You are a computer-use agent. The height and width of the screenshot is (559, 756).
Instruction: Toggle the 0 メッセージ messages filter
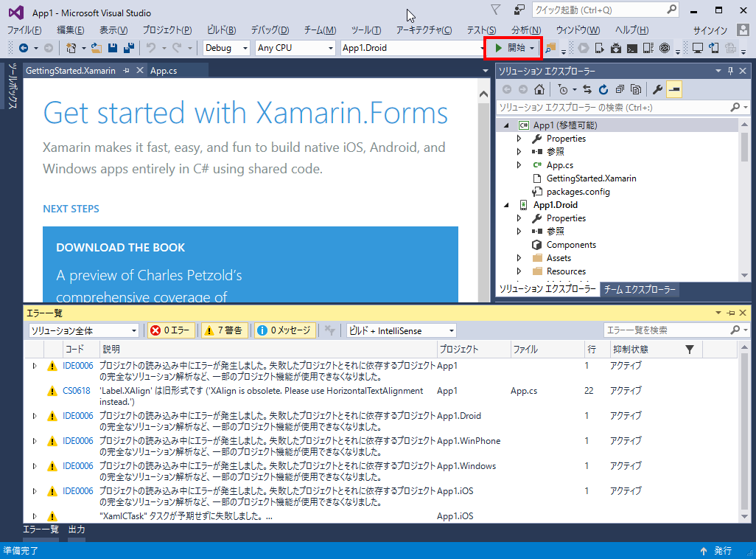pyautogui.click(x=285, y=330)
